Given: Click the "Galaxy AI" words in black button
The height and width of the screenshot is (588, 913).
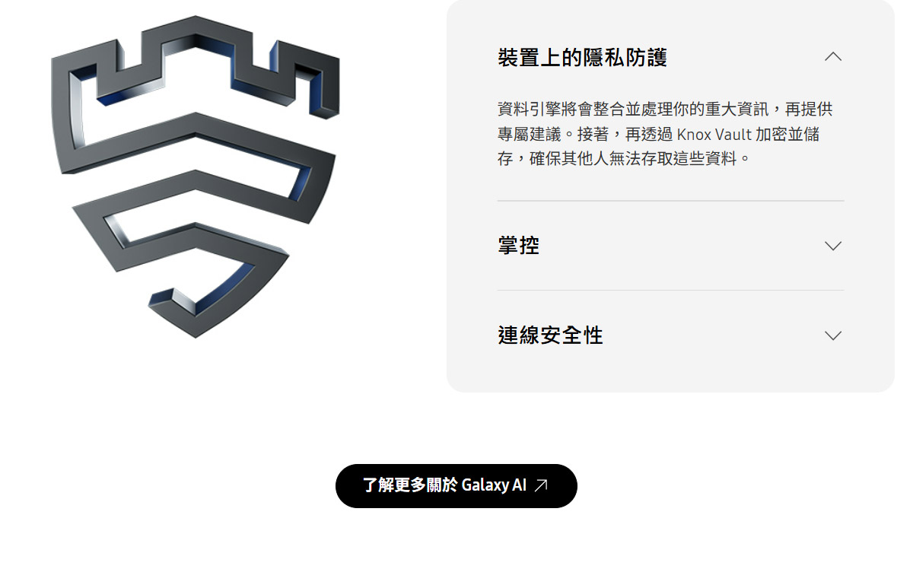Looking at the screenshot, I should [494, 485].
